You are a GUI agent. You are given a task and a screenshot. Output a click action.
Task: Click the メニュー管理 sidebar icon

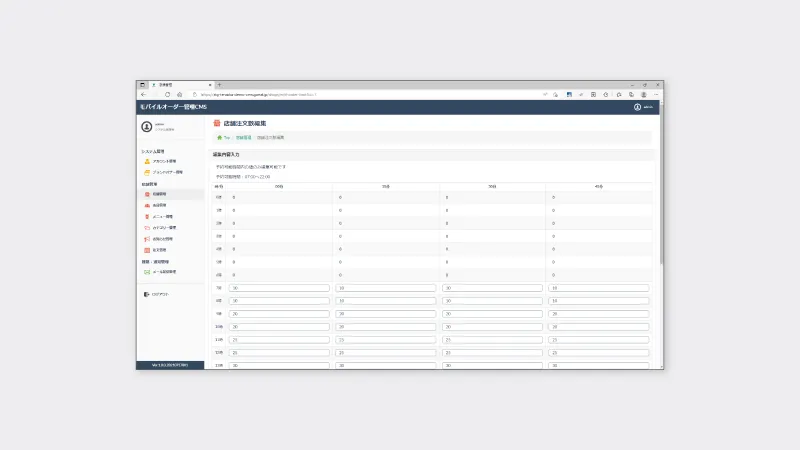point(147,216)
